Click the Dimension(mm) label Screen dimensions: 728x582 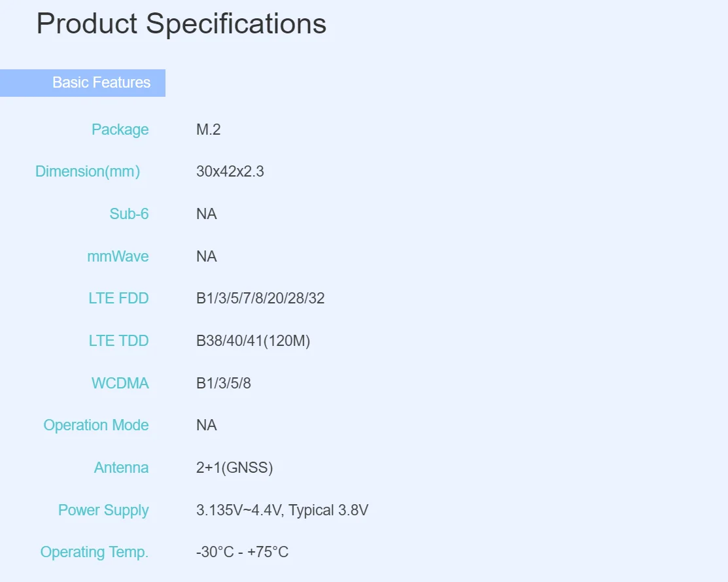(x=88, y=171)
